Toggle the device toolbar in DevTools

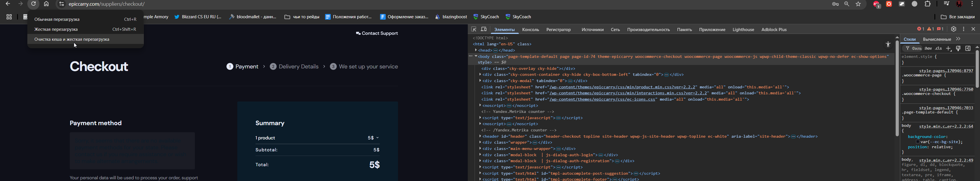[484, 29]
